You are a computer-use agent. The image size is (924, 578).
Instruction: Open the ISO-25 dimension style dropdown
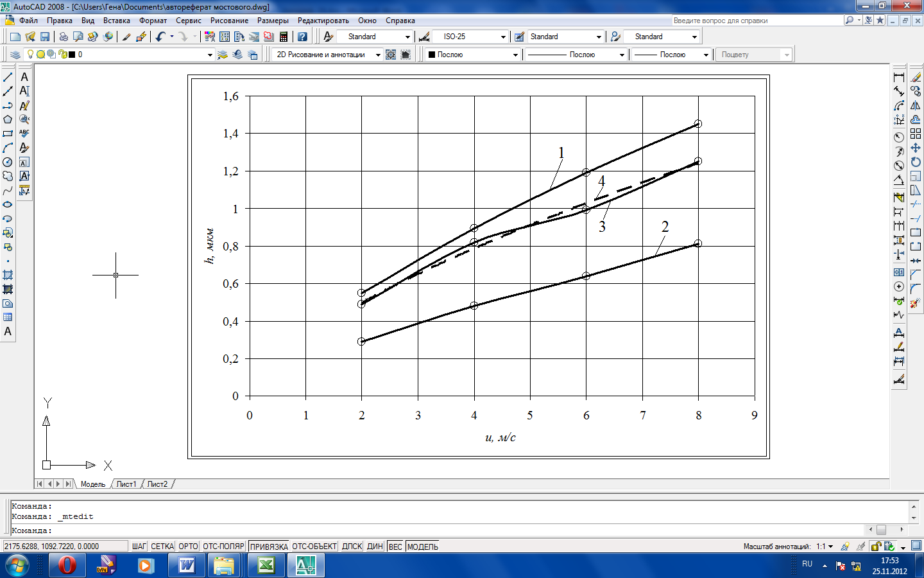click(503, 37)
